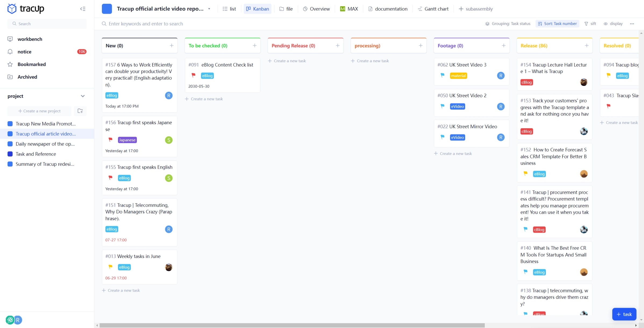Expand project title dropdown arrow

(209, 9)
